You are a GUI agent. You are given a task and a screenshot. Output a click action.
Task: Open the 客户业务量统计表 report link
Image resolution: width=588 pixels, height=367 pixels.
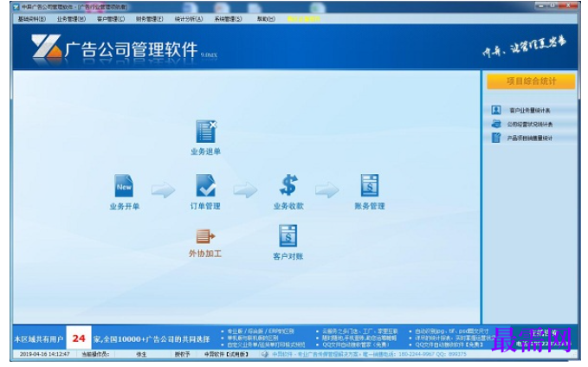tap(529, 110)
